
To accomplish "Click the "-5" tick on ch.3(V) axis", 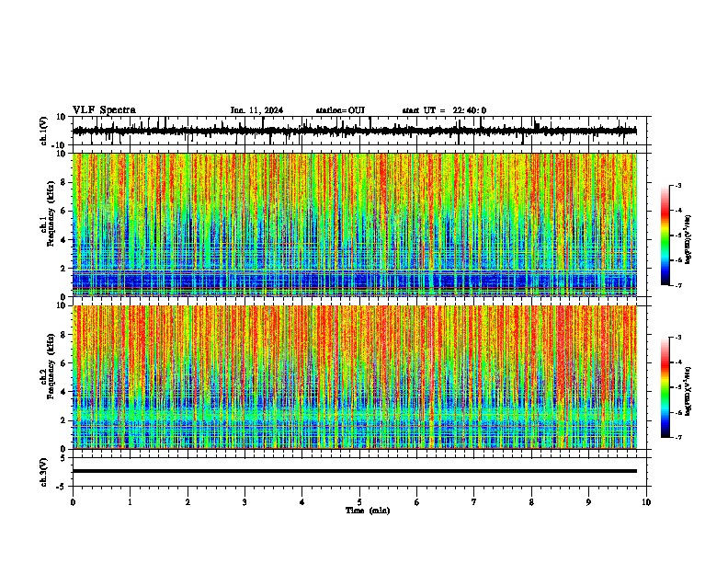I will coord(63,487).
